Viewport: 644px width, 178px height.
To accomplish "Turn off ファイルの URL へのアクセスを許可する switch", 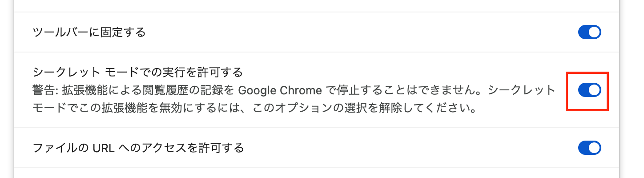I will (x=589, y=148).
